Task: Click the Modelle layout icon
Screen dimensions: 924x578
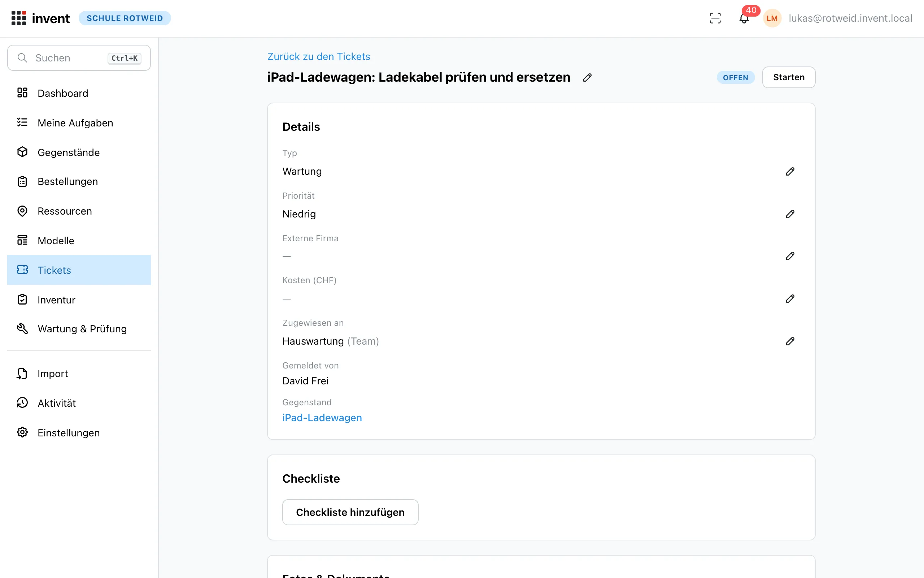Action: [x=22, y=240]
